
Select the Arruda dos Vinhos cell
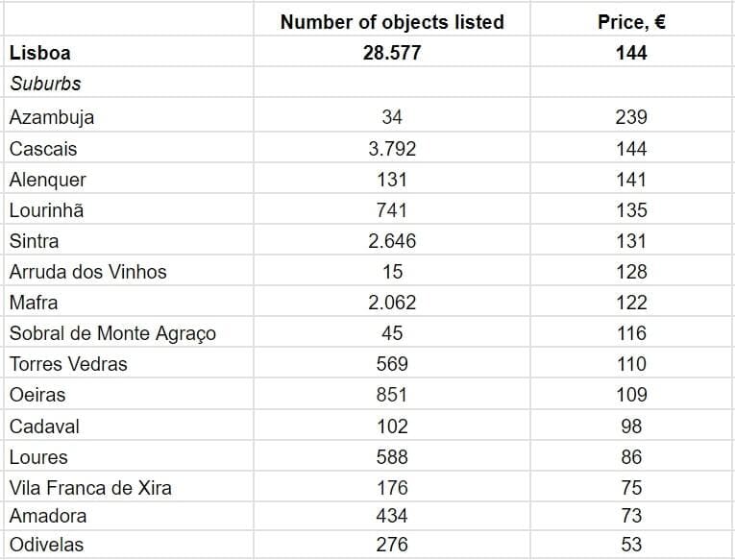(87, 272)
